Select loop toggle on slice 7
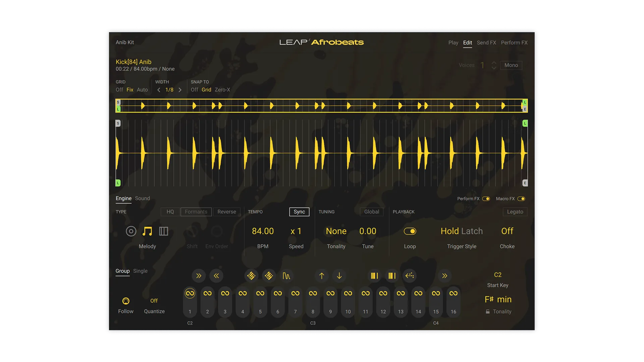 295,293
